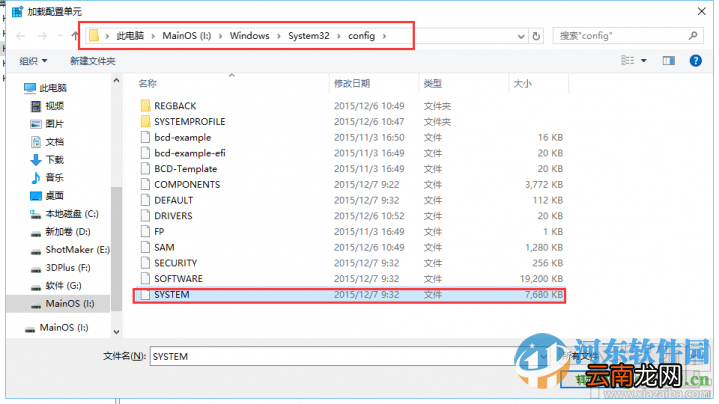
Task: Select the FP file
Action: tap(351, 232)
